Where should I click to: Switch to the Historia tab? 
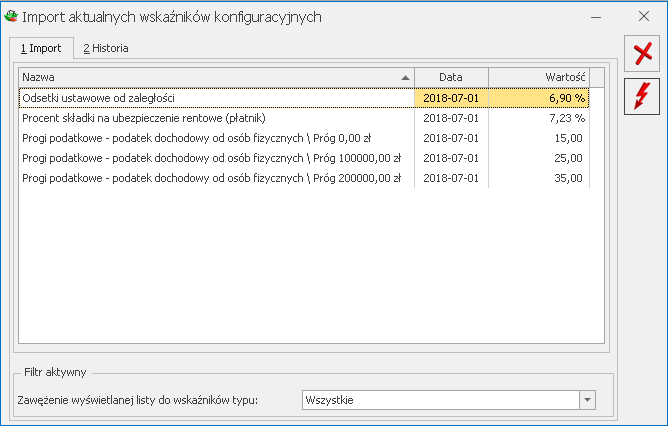[106, 48]
